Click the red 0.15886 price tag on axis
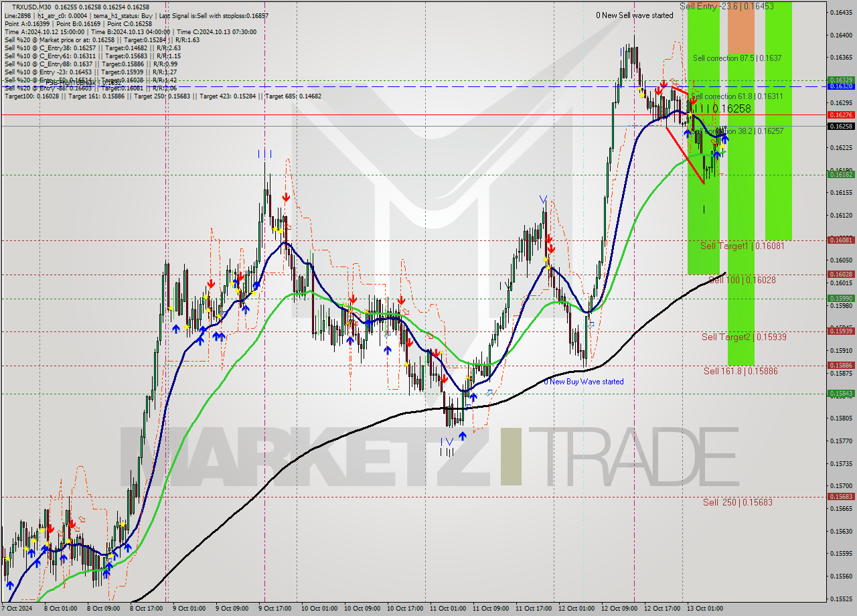857x616 pixels. coord(841,365)
